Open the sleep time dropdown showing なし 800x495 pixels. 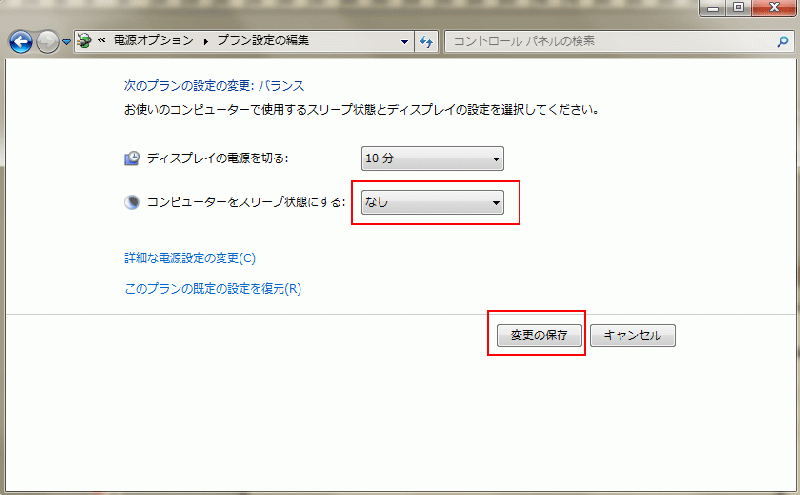[x=433, y=203]
